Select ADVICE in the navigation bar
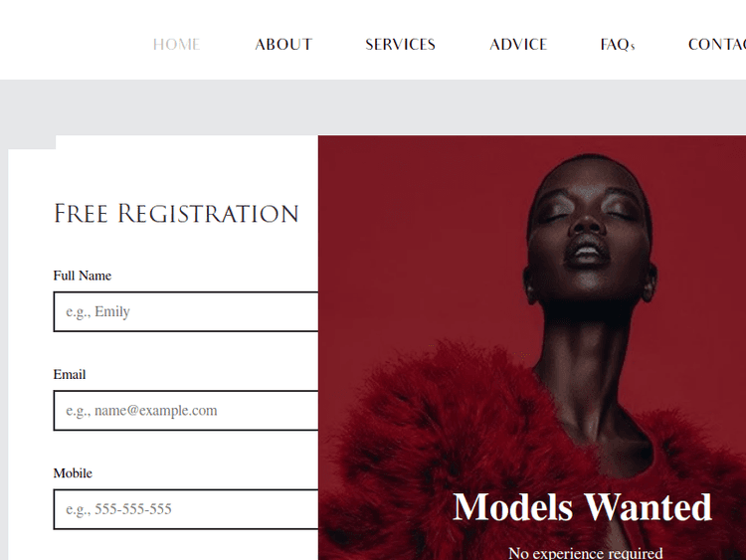Viewport: 746px width, 560px height. click(x=518, y=44)
